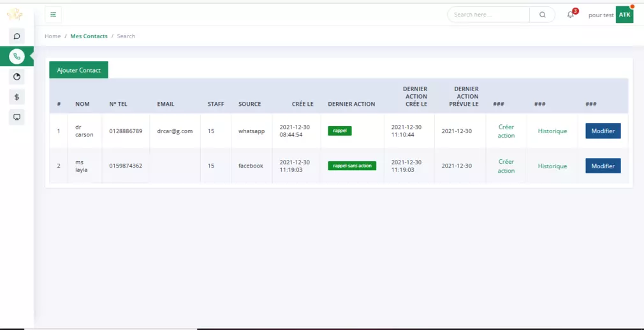Click the app logo in the sidebar

click(15, 15)
